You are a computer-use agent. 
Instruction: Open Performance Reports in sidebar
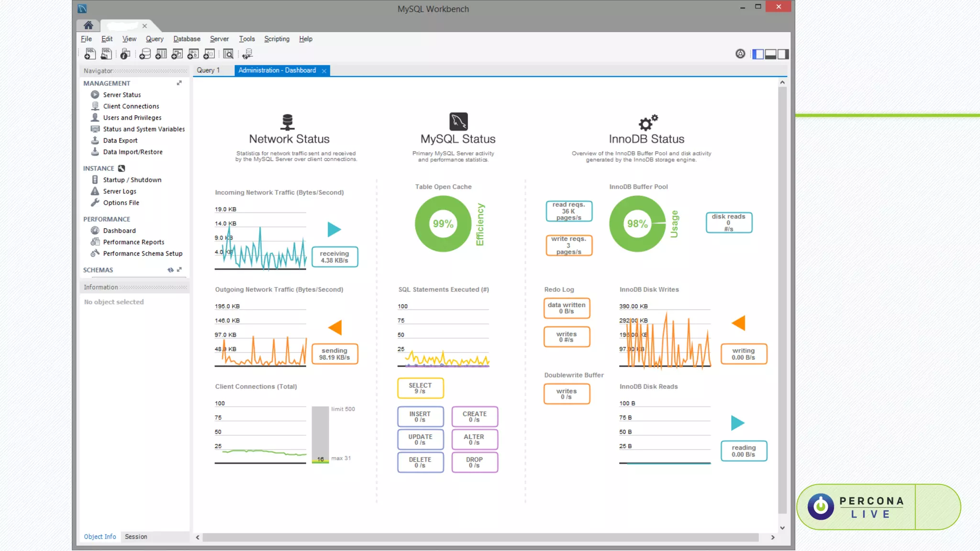pos(134,242)
